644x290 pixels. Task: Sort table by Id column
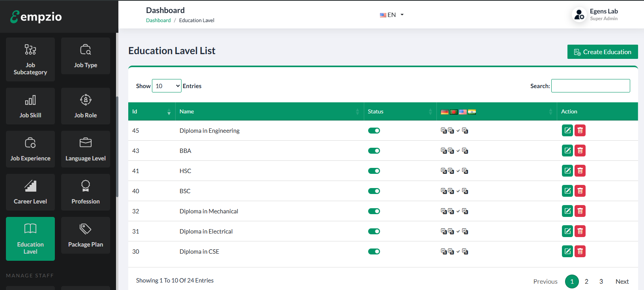point(152,112)
